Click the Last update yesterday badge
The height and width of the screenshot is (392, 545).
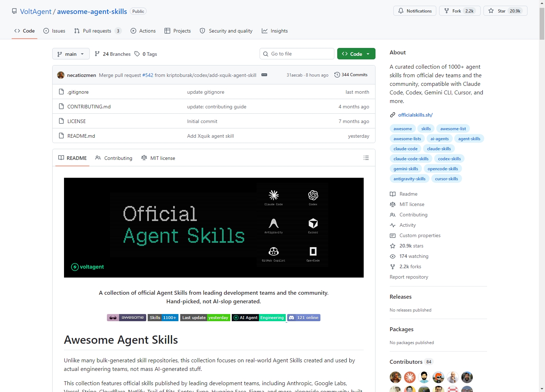tap(205, 318)
